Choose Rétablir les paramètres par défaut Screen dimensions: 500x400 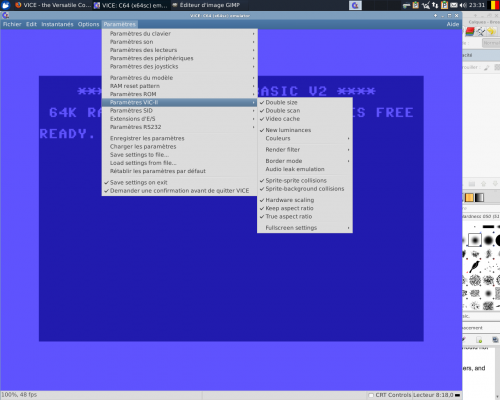[158, 171]
